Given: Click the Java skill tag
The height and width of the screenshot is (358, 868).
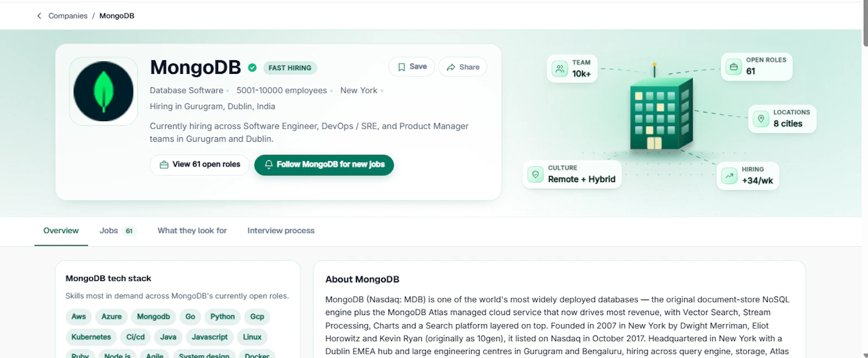Looking at the screenshot, I should click(168, 337).
